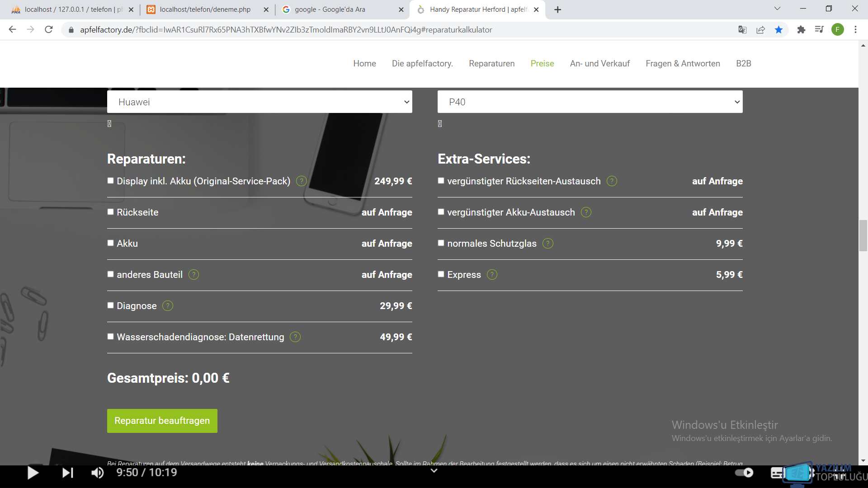Check the Express checkbox
The width and height of the screenshot is (868, 488).
click(x=441, y=274)
